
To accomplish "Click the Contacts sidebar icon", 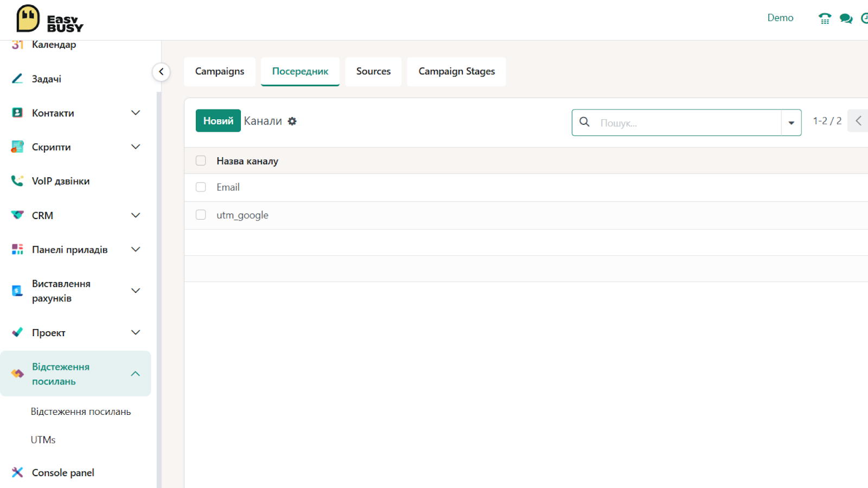I will pyautogui.click(x=17, y=113).
